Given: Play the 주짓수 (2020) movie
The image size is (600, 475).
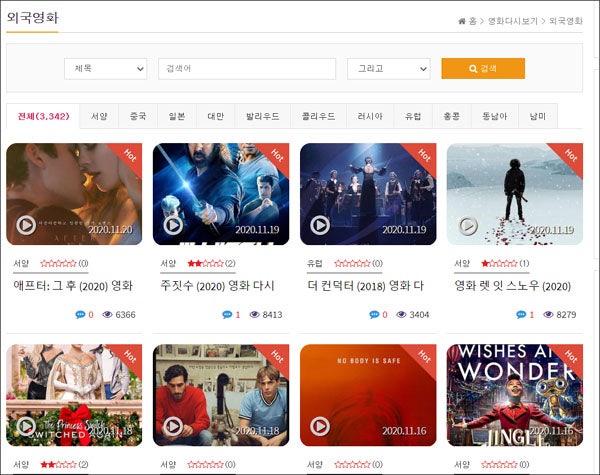Looking at the screenshot, I should tap(173, 225).
